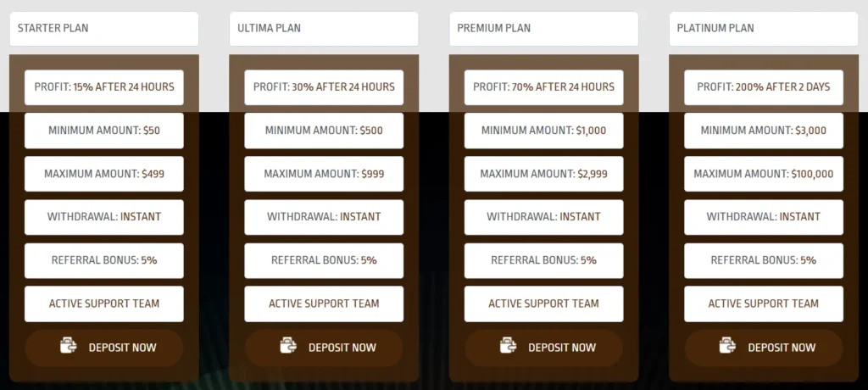
Task: Select the Premium Plan header
Action: click(543, 28)
